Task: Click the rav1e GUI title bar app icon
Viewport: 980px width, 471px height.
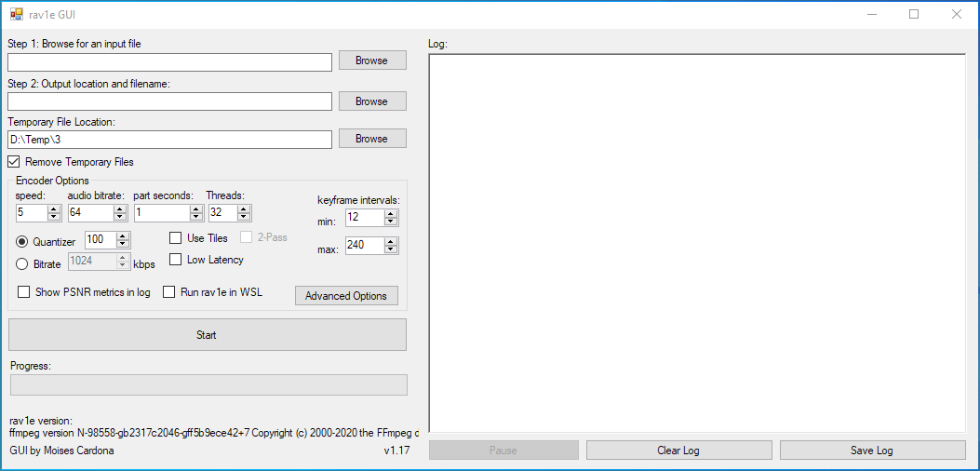Action: click(16, 14)
